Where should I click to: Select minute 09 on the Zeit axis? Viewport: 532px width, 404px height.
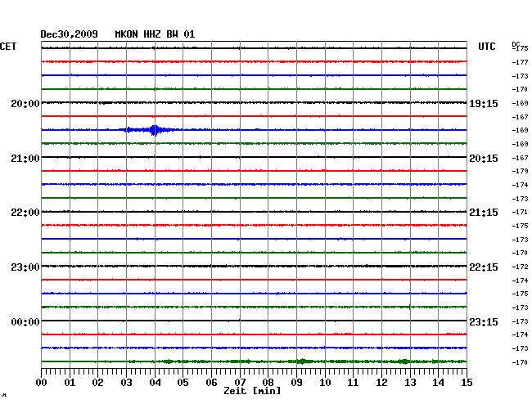pyautogui.click(x=296, y=383)
